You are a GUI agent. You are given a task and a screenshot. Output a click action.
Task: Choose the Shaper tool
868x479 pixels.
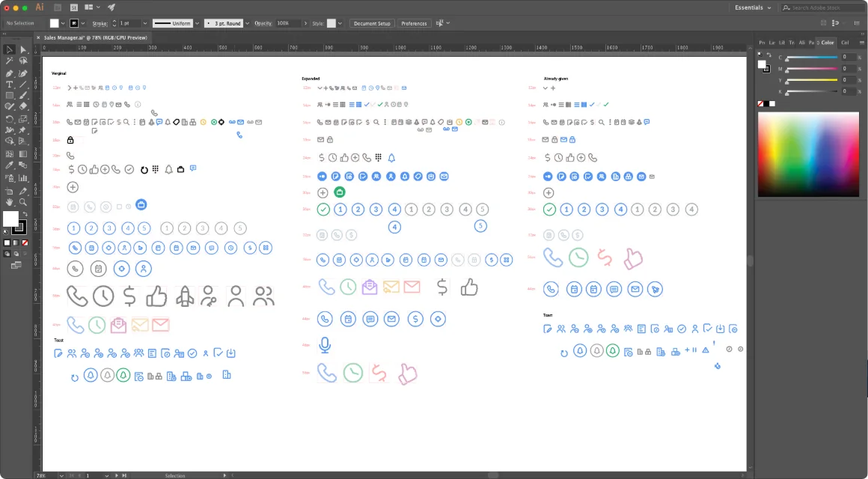click(10, 107)
